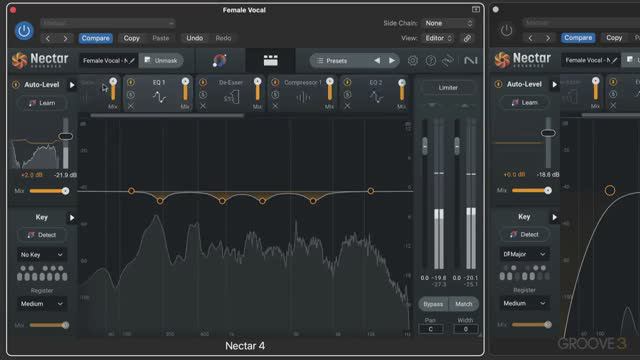Screen dimensions: 640x360
Task: Click the Pan value field
Action: tap(431, 329)
